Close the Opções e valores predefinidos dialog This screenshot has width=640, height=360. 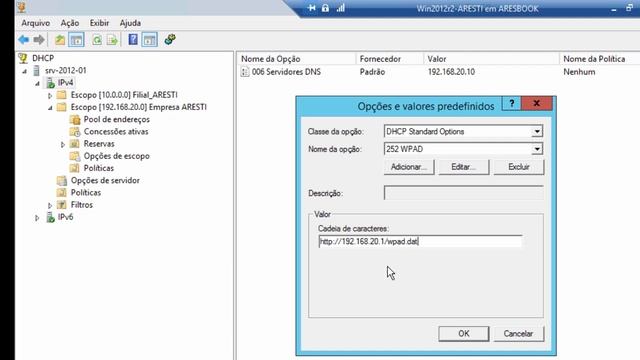coord(536,103)
